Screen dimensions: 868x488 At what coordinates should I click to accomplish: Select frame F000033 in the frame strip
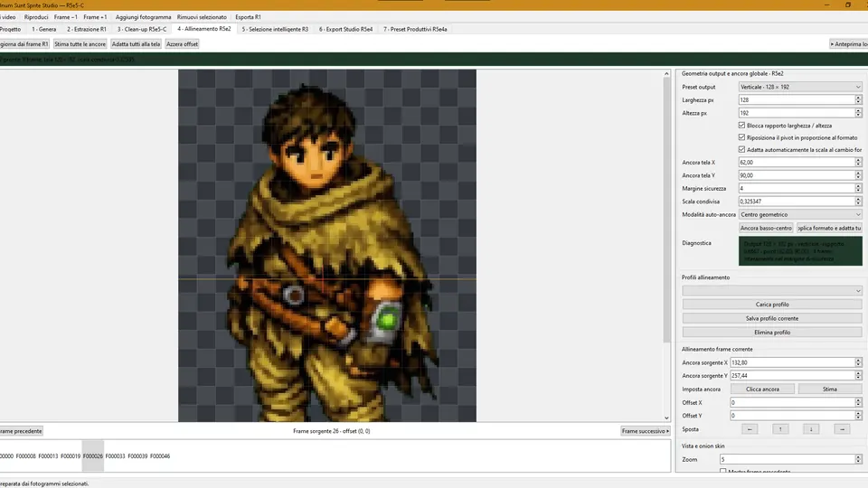click(x=115, y=455)
